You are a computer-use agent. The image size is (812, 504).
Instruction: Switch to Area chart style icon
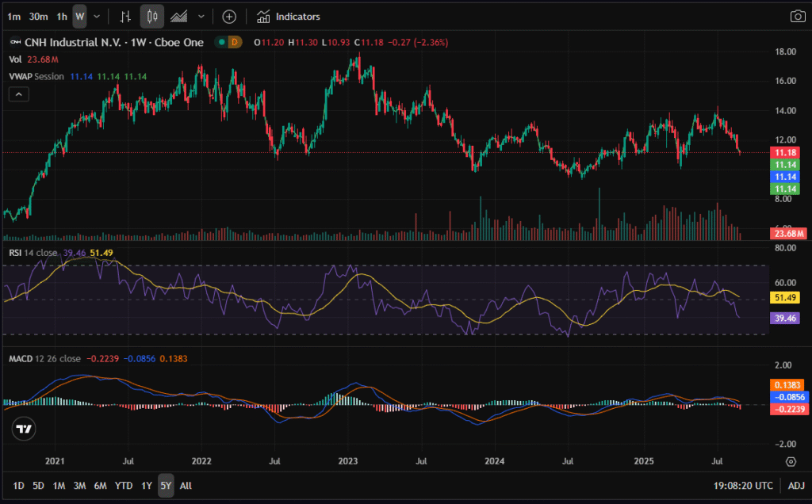point(180,16)
